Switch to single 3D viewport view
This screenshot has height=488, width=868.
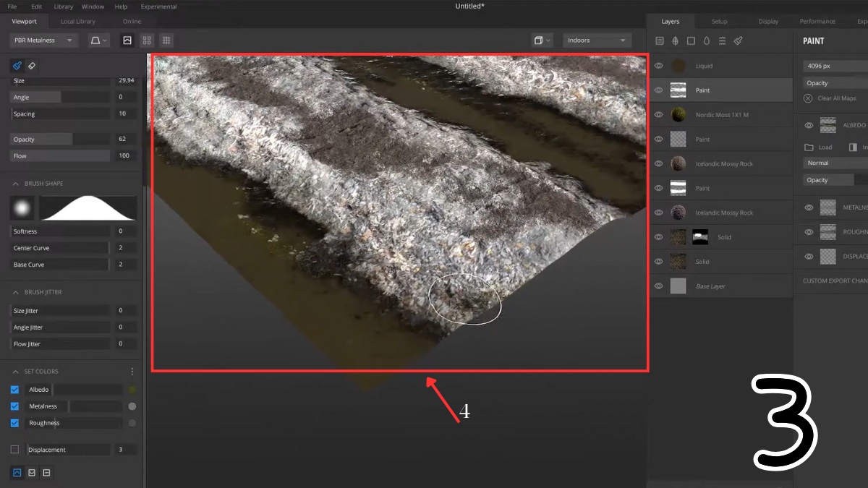coord(127,40)
